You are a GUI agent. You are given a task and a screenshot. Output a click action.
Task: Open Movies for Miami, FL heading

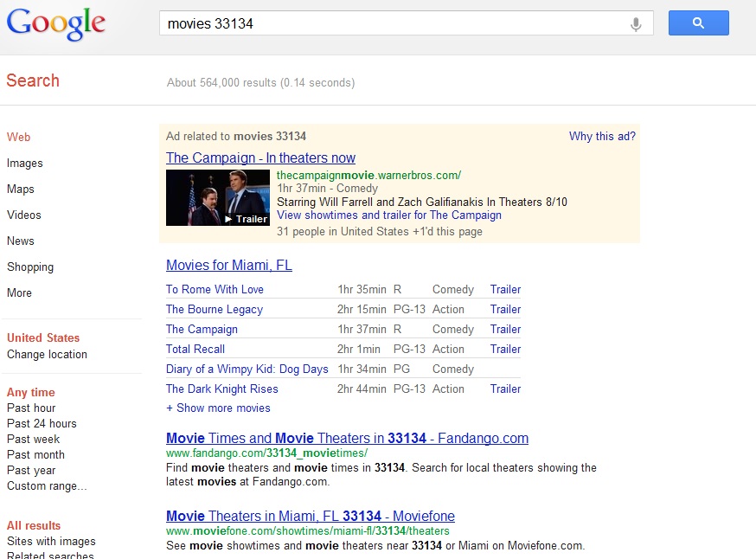click(229, 266)
